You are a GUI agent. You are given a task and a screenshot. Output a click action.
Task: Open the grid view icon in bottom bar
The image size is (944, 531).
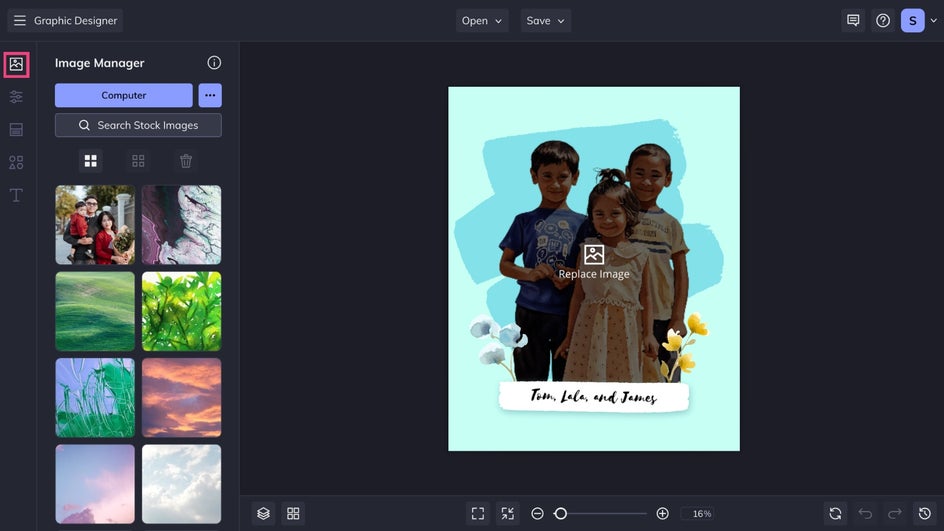click(293, 514)
